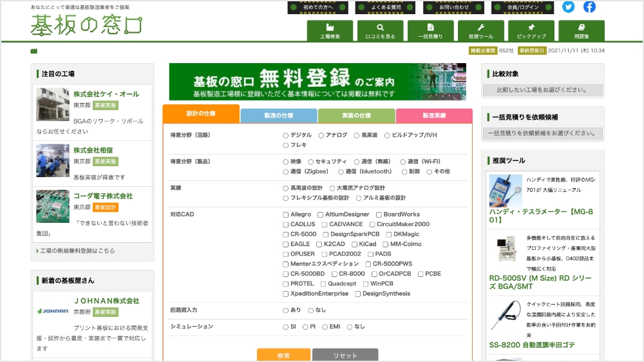Click the JOHNAN logo thumbnail

53,311
